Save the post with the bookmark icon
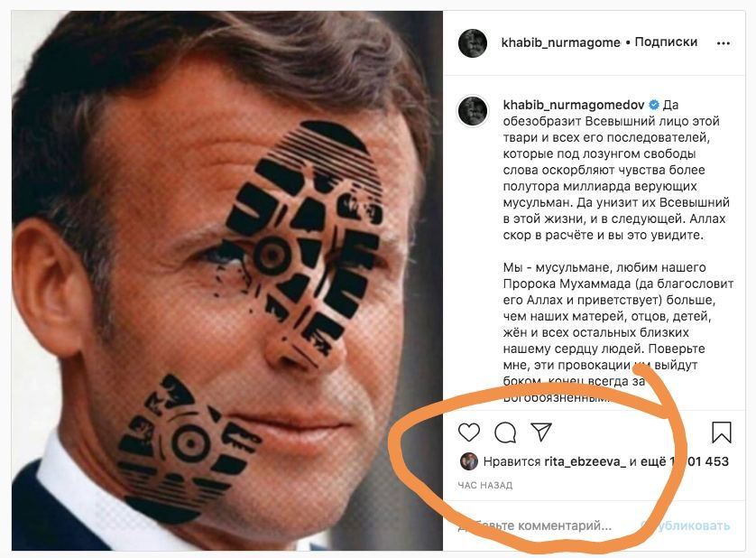This screenshot has width=756, height=558. 722,432
